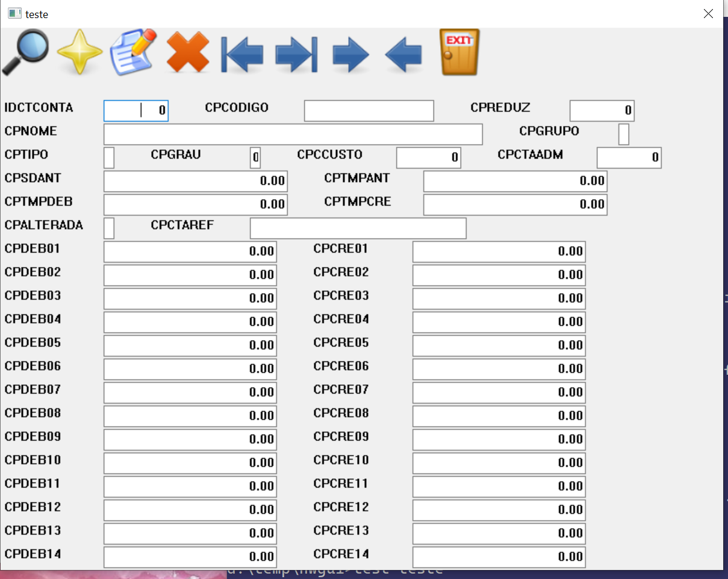Click the CPNOME text field
This screenshot has height=579, width=728.
click(293, 134)
